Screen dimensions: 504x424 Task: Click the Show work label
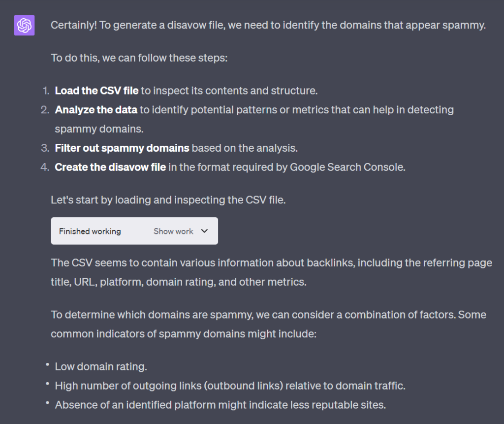[x=173, y=231]
